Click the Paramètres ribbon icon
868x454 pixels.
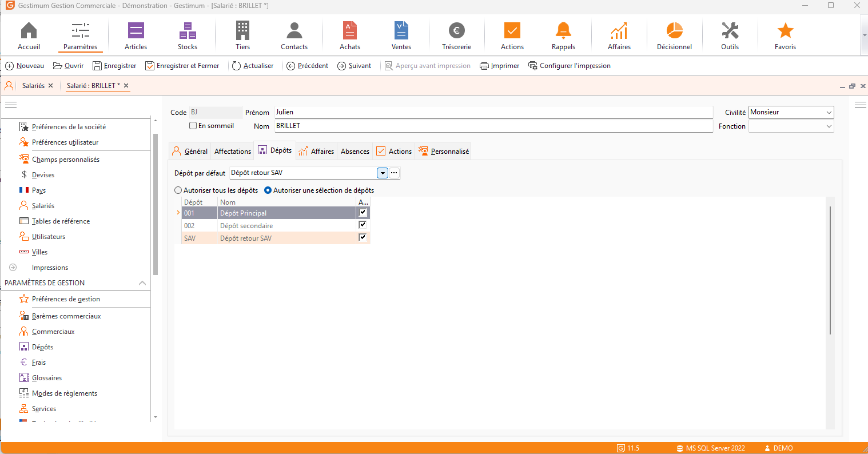click(x=81, y=35)
